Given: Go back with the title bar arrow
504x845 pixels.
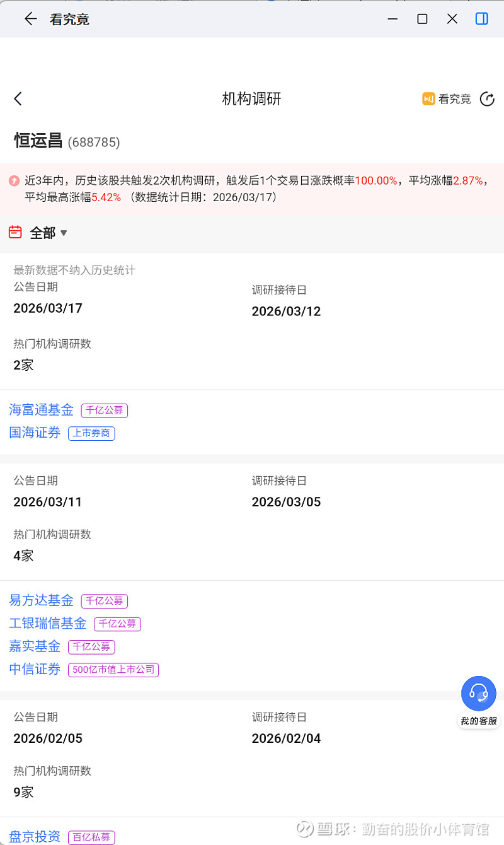Looking at the screenshot, I should click(x=30, y=19).
